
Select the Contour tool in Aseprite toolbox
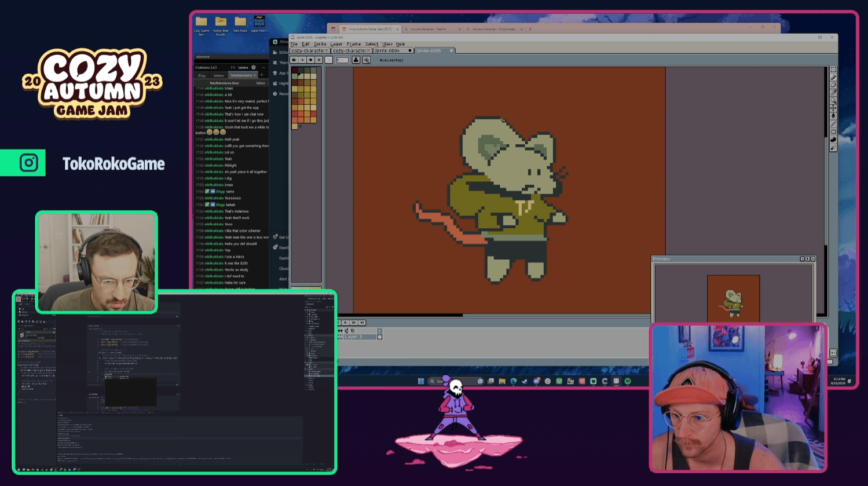click(833, 140)
